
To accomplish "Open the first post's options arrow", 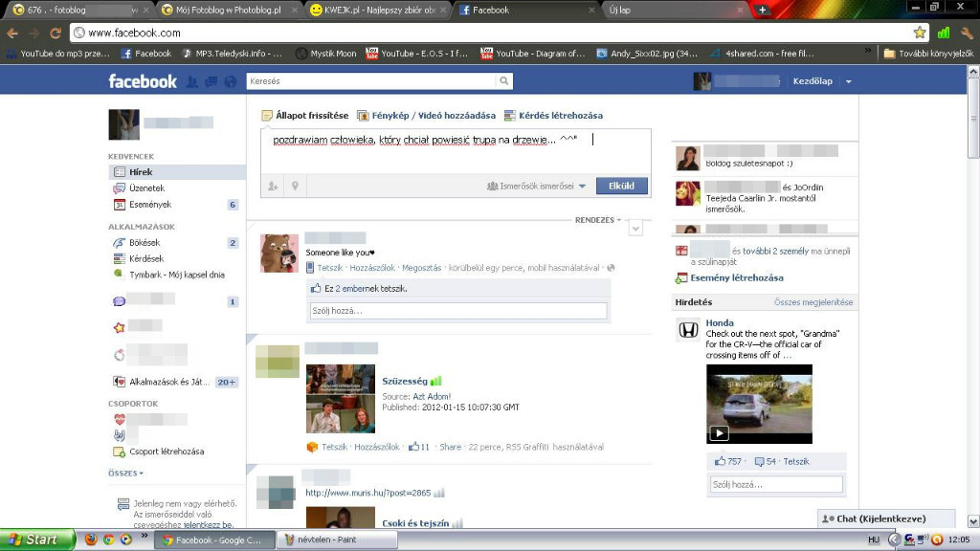I will pyautogui.click(x=635, y=229).
